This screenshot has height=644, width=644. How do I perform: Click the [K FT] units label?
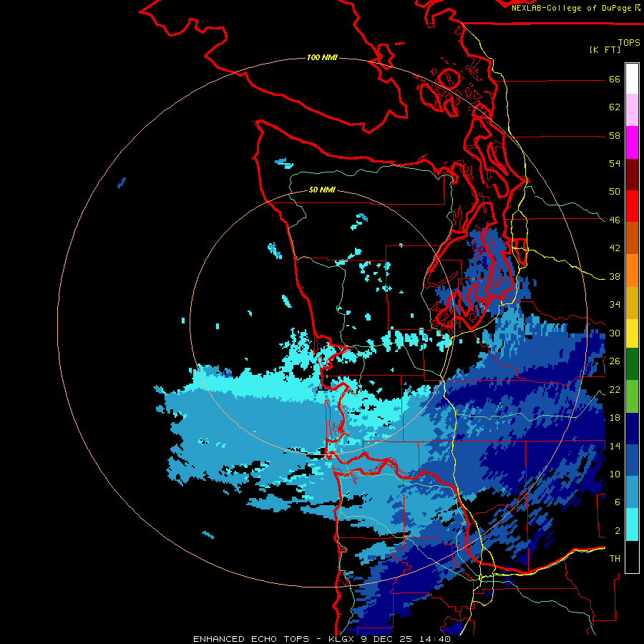(x=605, y=49)
